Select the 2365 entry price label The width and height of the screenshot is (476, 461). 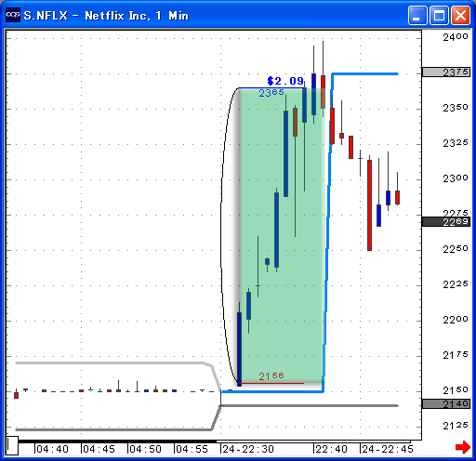(271, 93)
